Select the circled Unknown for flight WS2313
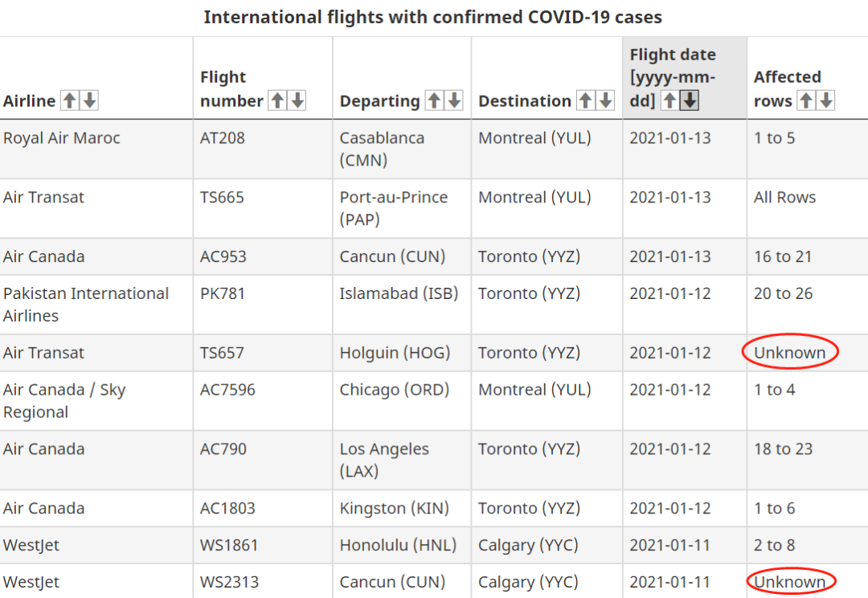The image size is (868, 598). click(x=790, y=582)
